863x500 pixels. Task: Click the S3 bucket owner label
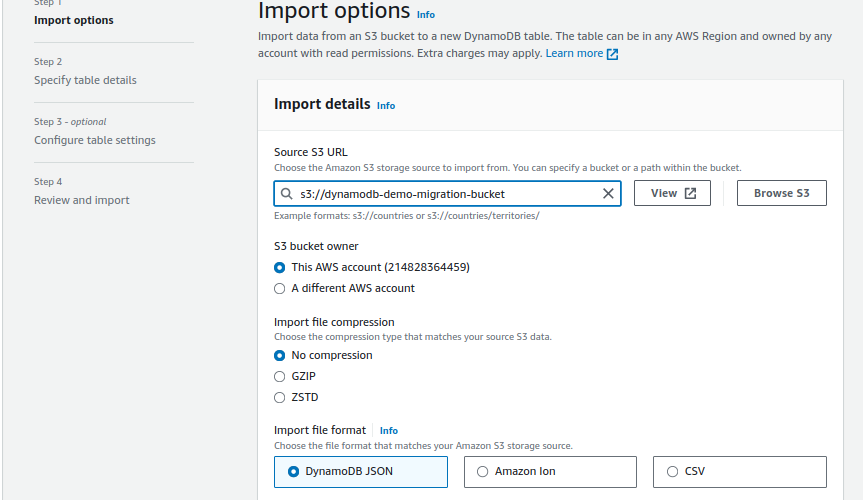(316, 246)
